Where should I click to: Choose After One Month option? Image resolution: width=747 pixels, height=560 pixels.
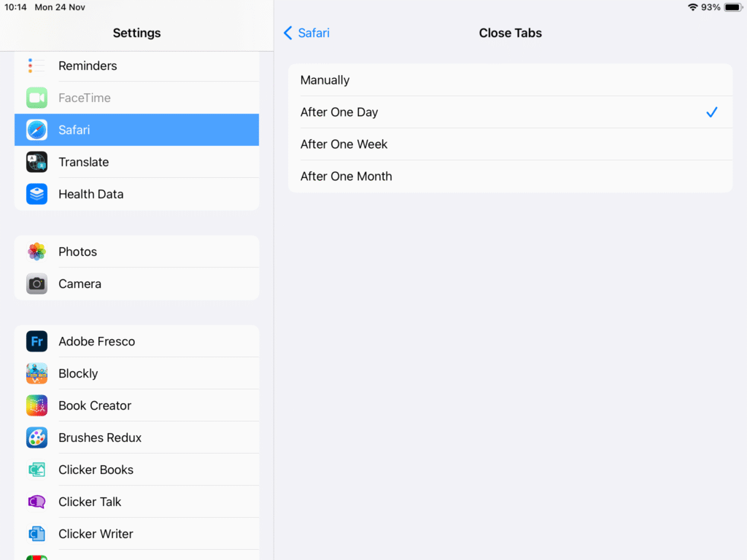point(510,176)
